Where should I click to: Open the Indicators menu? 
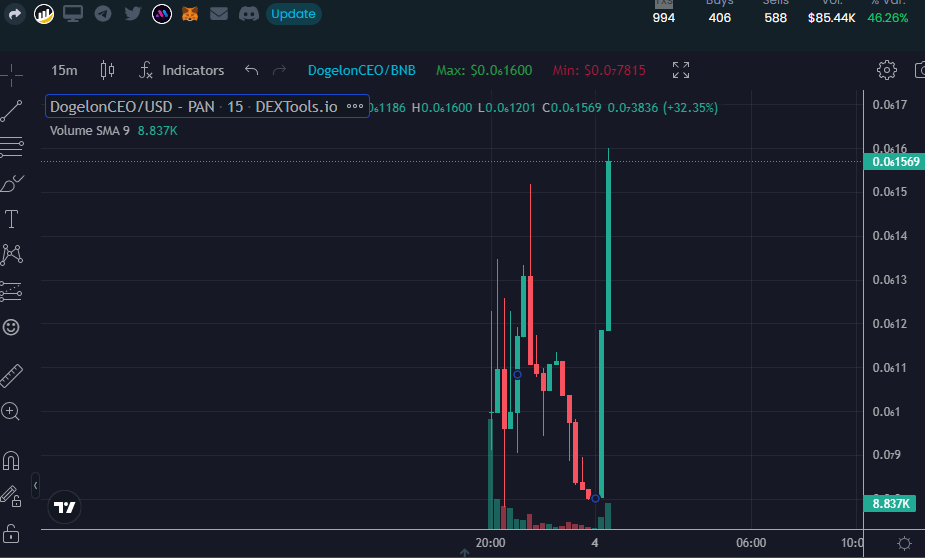point(182,70)
